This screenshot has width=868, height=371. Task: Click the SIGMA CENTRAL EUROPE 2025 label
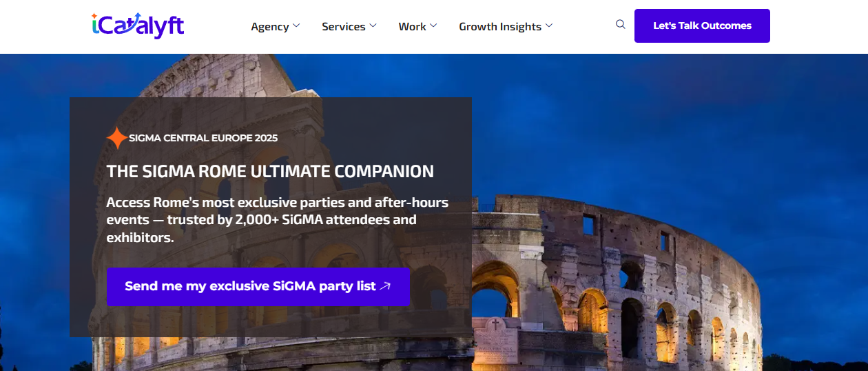(203, 138)
